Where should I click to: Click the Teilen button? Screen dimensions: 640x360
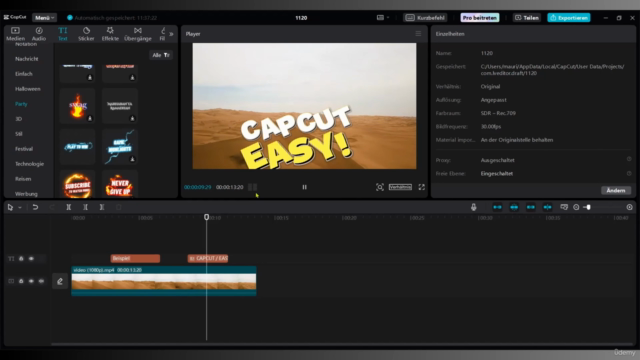(x=527, y=18)
